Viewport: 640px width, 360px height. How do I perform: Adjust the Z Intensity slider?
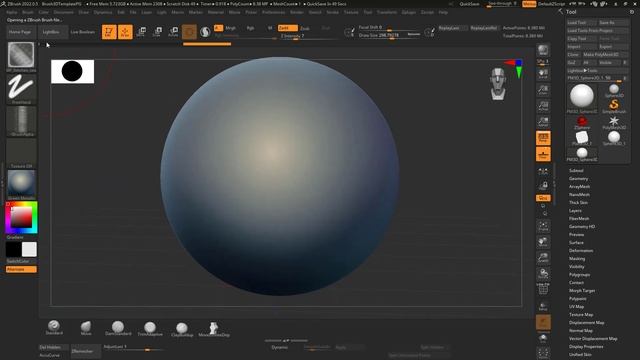pos(308,36)
